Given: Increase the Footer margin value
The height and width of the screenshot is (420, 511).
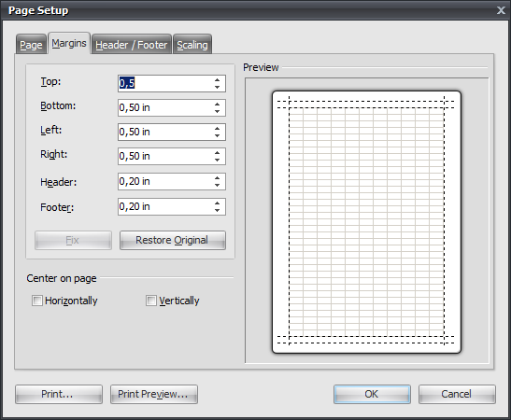Looking at the screenshot, I should [x=218, y=203].
